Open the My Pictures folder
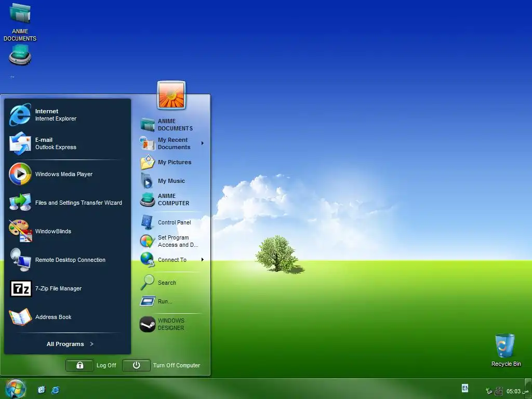Viewport: 532px width, 399px height. 172,162
